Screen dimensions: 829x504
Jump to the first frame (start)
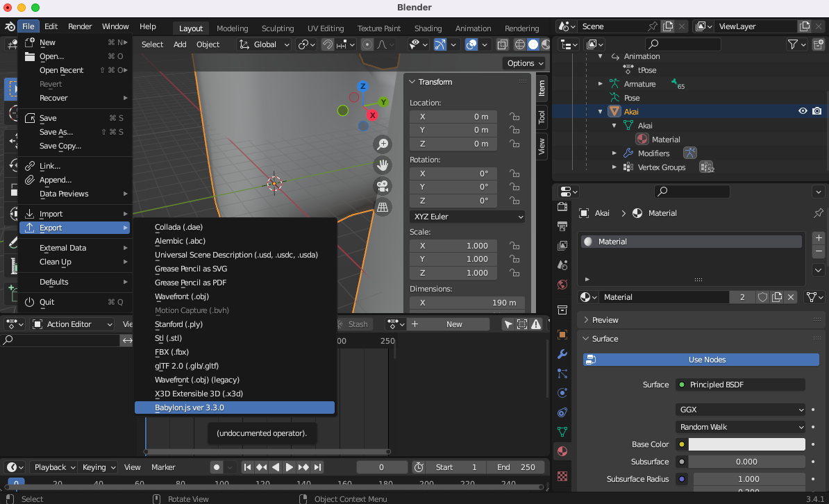pos(247,467)
